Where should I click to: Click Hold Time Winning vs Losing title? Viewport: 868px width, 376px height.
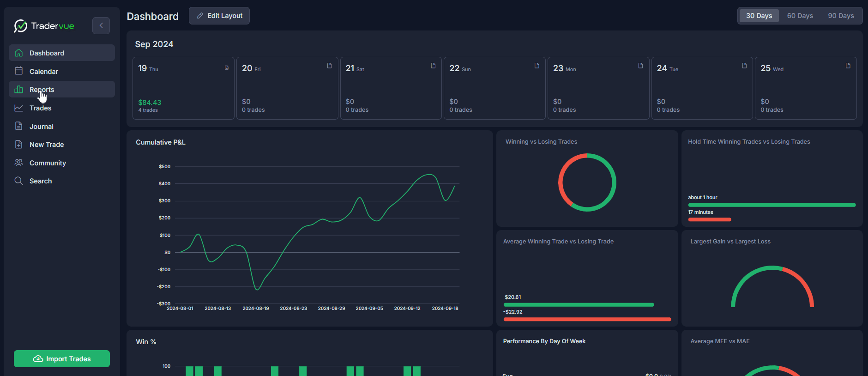click(749, 142)
